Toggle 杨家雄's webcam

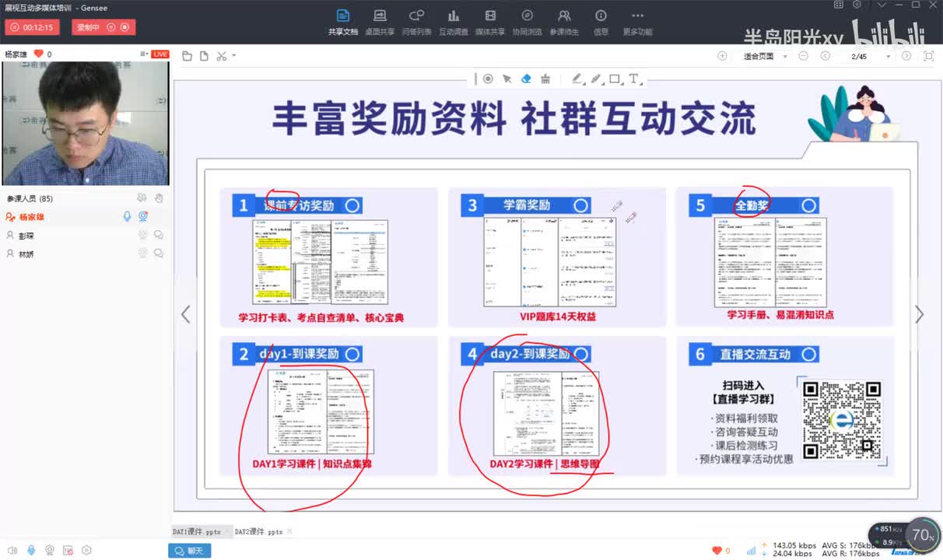point(143,217)
